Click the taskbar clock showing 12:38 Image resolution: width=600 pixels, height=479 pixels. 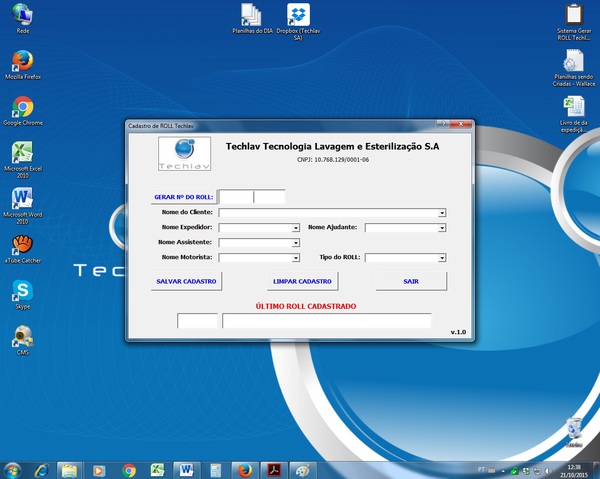coord(574,471)
